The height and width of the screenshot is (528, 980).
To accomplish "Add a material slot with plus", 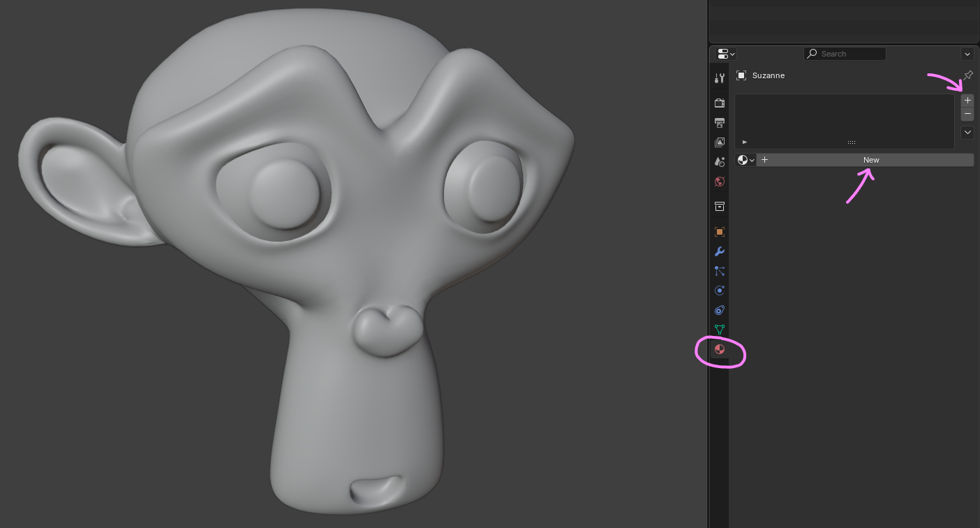I will (x=967, y=101).
